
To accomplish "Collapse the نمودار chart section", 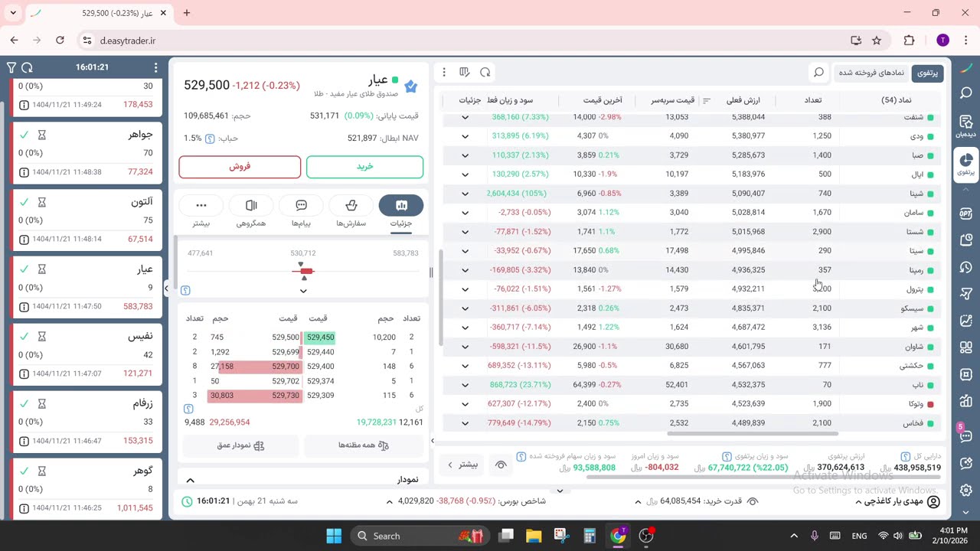I will 190,480.
